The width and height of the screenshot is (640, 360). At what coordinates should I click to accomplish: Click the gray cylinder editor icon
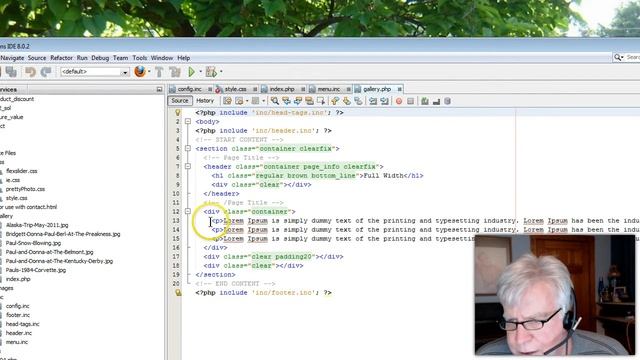coord(447,101)
